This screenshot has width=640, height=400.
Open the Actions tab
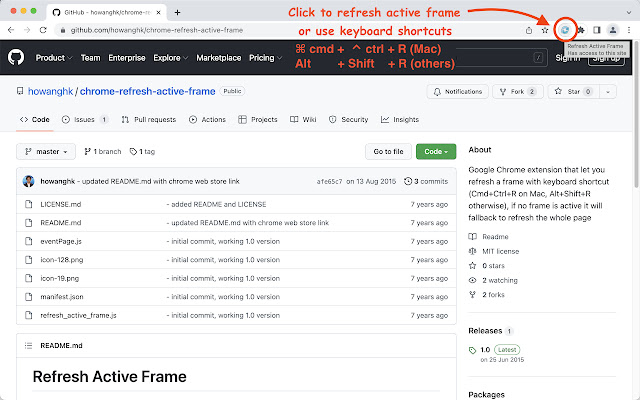[x=207, y=120]
